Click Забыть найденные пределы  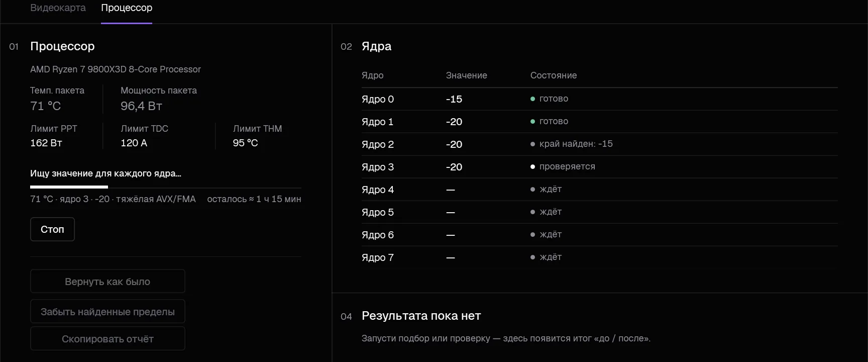pyautogui.click(x=107, y=312)
